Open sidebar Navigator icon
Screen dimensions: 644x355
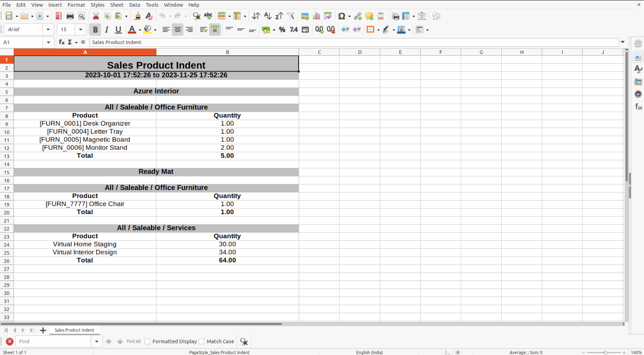(638, 94)
